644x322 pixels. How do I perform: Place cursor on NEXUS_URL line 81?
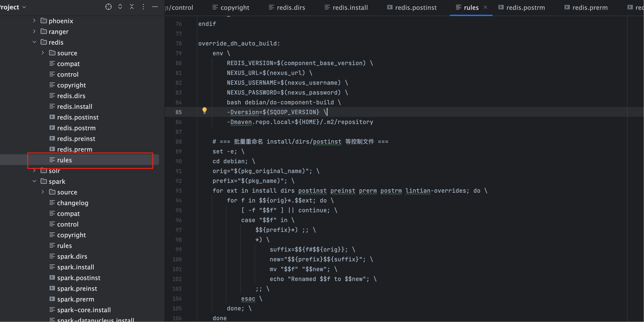[270, 73]
